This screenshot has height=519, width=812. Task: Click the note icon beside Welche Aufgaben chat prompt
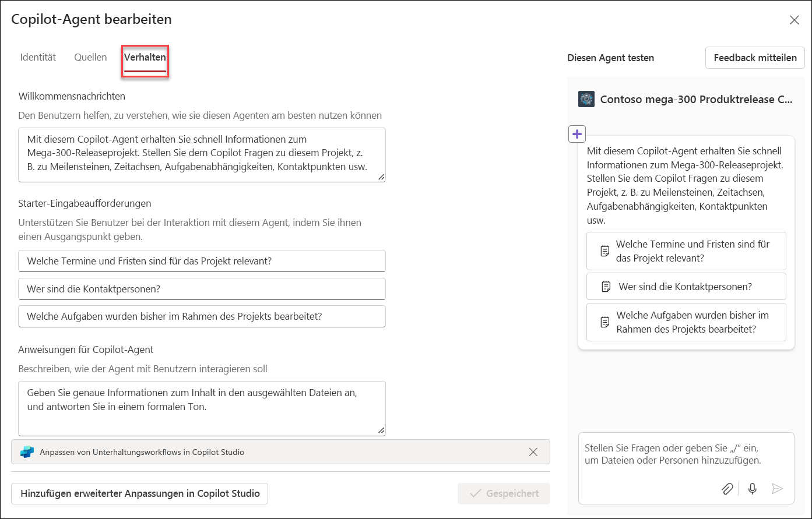point(605,322)
